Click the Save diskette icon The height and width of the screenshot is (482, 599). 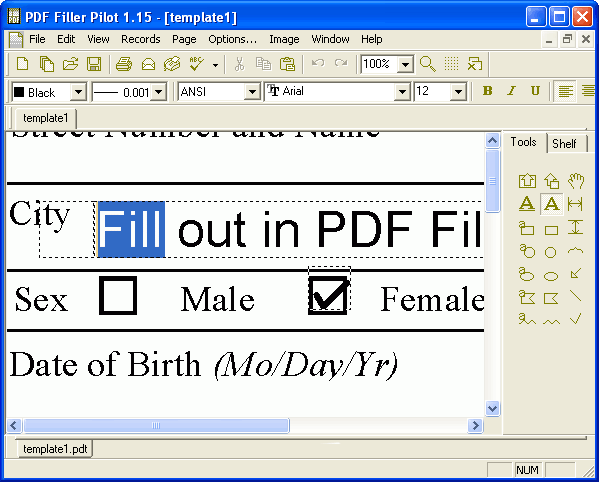point(94,64)
